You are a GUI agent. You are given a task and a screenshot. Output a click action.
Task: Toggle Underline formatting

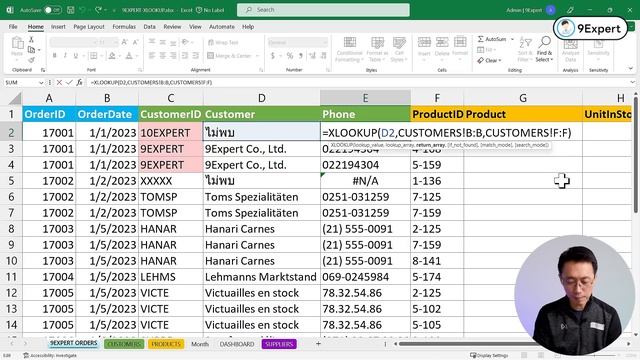click(76, 56)
